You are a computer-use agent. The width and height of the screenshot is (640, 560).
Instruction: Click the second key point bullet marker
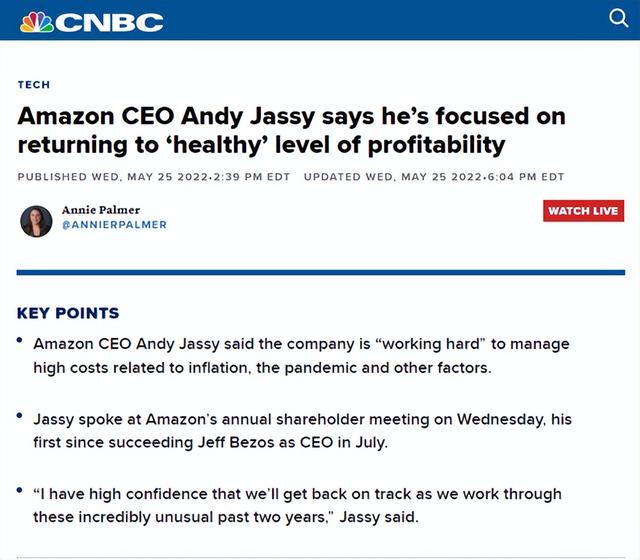coord(19,416)
